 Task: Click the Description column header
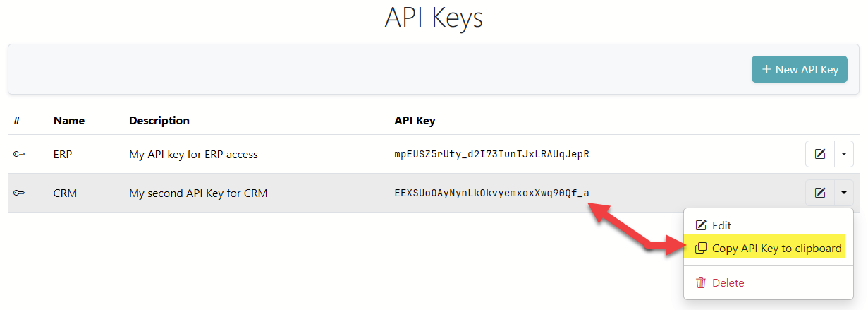pos(159,121)
